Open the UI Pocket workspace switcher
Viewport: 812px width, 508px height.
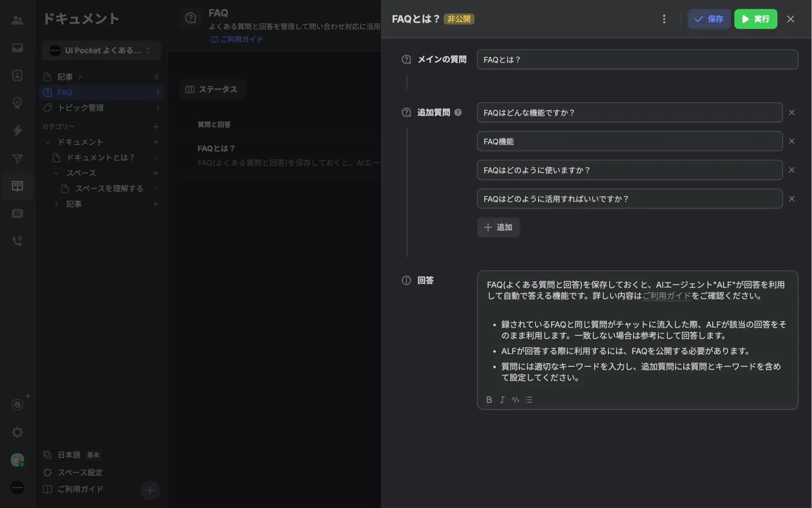[x=101, y=50]
